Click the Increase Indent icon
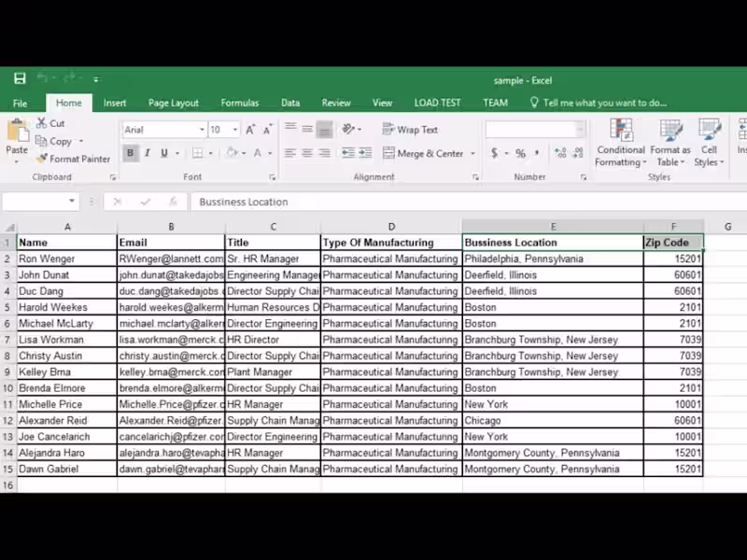 point(365,153)
